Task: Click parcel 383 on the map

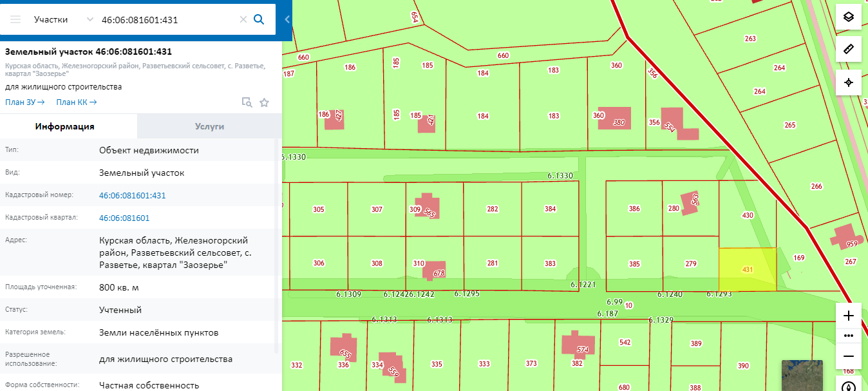Action: [x=550, y=263]
